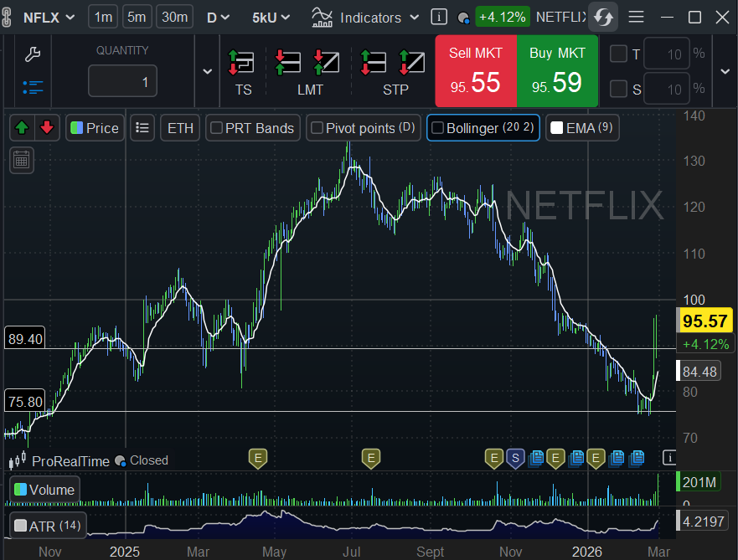Open the hamburger menu in title bar

pos(637,17)
